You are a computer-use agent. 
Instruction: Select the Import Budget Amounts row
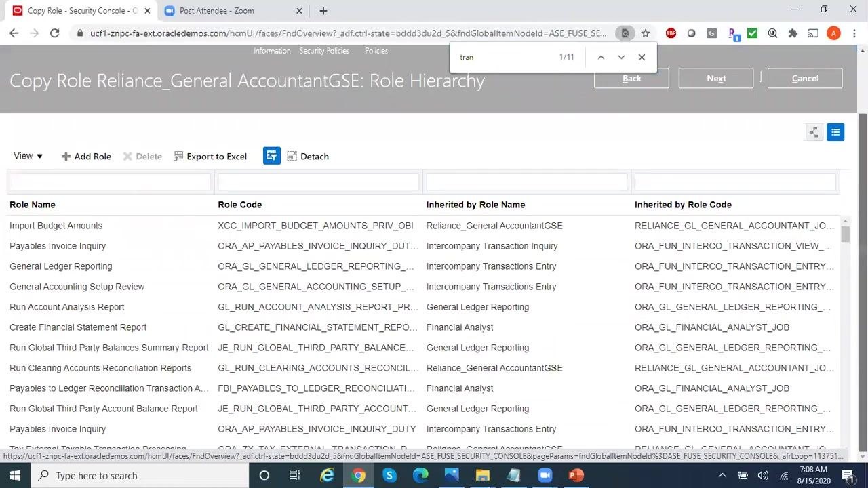point(425,226)
